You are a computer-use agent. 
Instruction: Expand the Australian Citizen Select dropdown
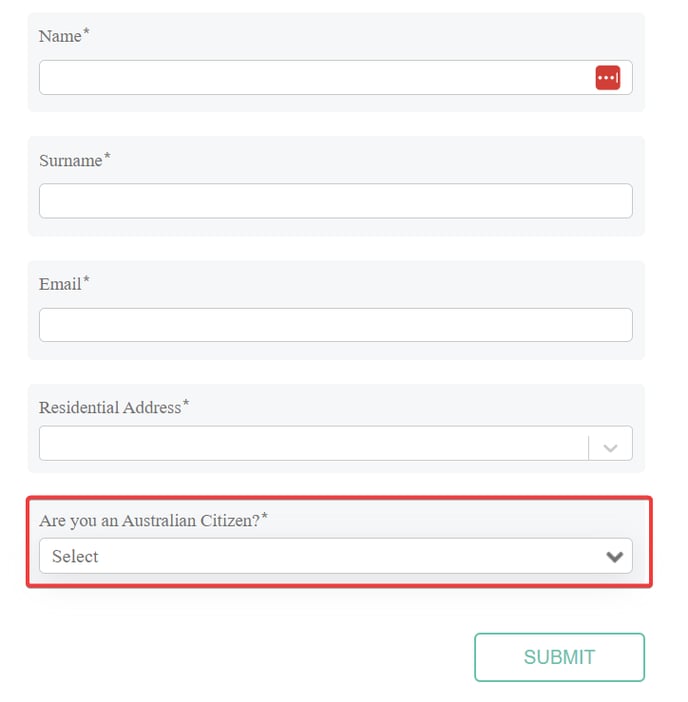[335, 556]
